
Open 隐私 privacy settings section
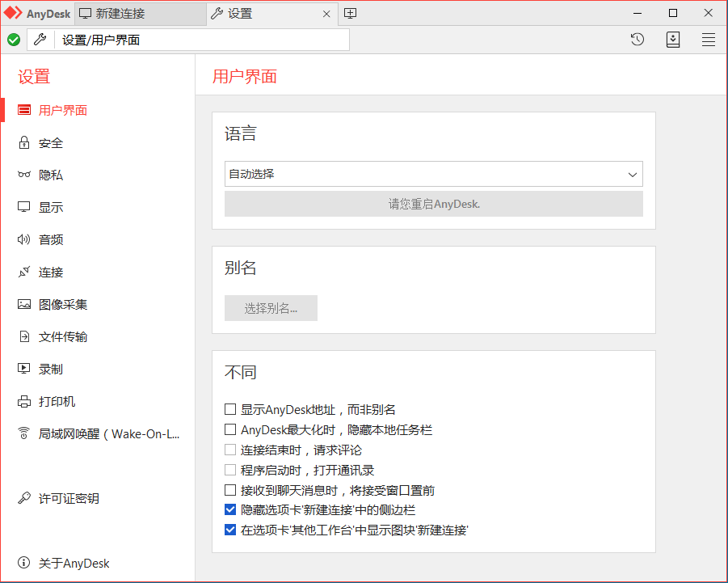click(50, 175)
